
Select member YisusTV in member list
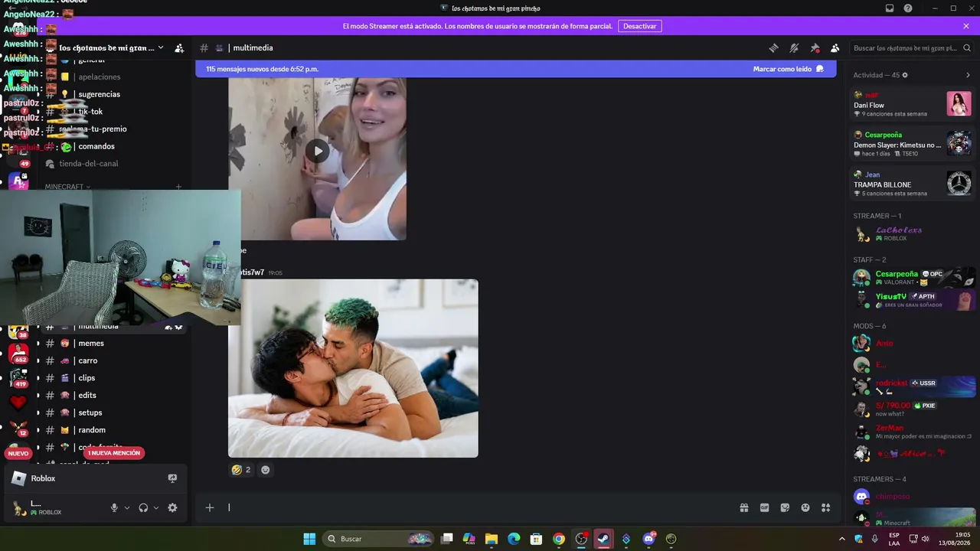click(x=912, y=299)
